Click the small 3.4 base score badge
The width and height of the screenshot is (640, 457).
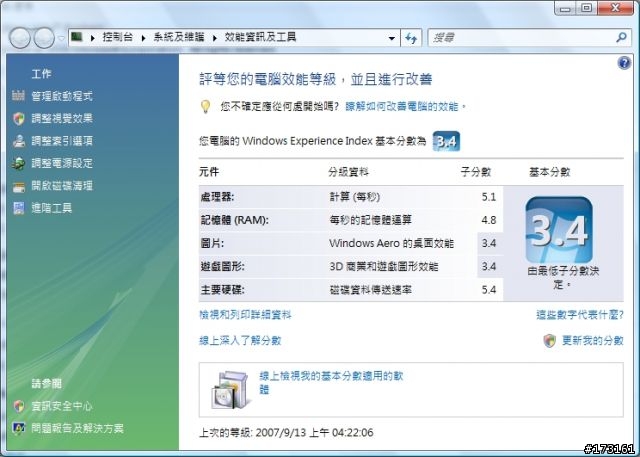click(x=446, y=141)
